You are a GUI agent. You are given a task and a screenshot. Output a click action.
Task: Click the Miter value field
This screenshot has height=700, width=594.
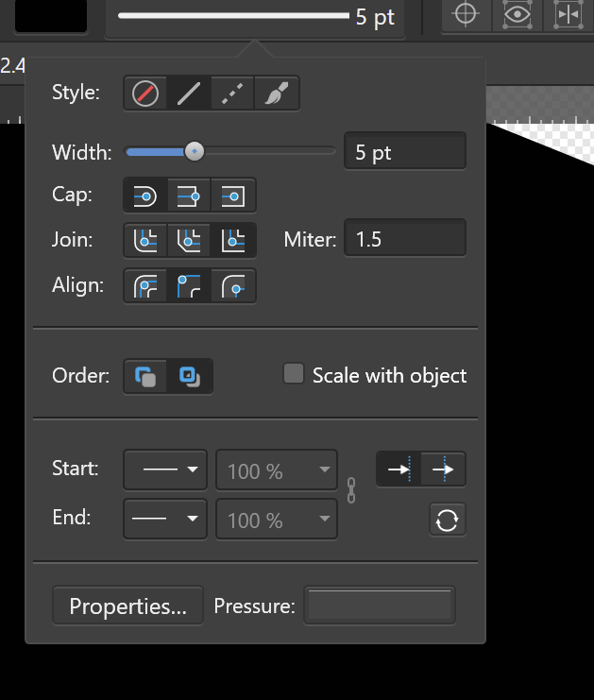click(x=405, y=238)
